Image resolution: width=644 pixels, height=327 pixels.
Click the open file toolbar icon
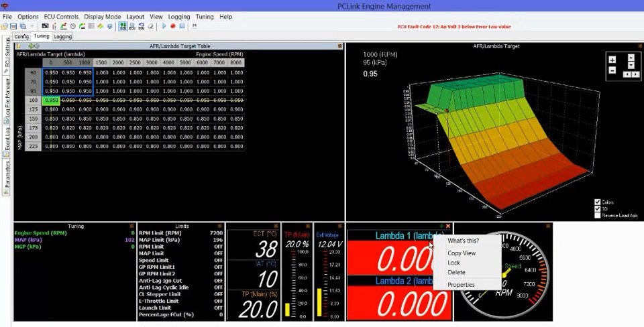(5, 26)
